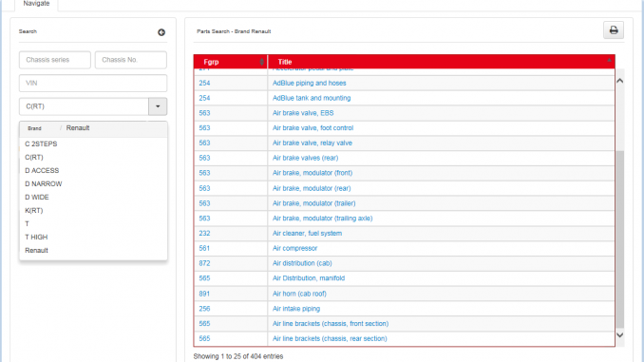Viewport: 644px width, 362px height.
Task: Click Parts Search - Brand Renault heading
Action: coord(234,31)
